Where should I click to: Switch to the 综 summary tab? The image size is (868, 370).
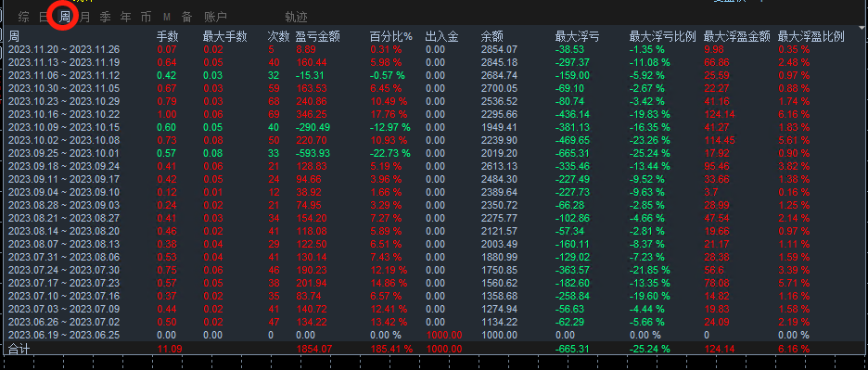pyautogui.click(x=23, y=18)
